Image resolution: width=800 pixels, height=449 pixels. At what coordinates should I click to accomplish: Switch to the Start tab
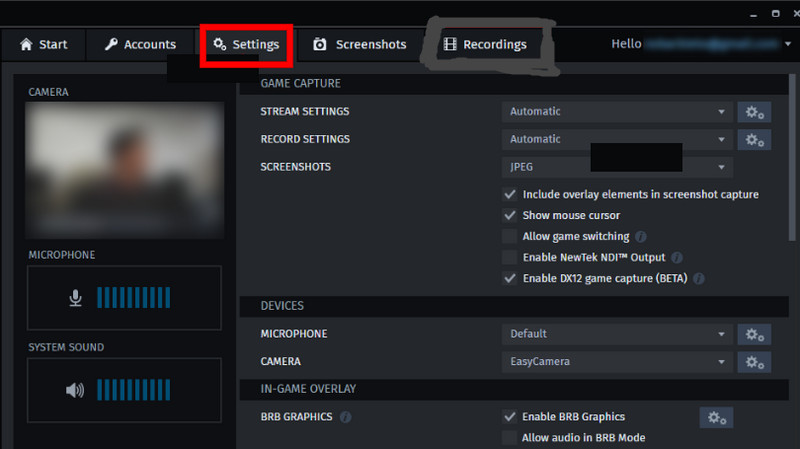[x=43, y=45]
